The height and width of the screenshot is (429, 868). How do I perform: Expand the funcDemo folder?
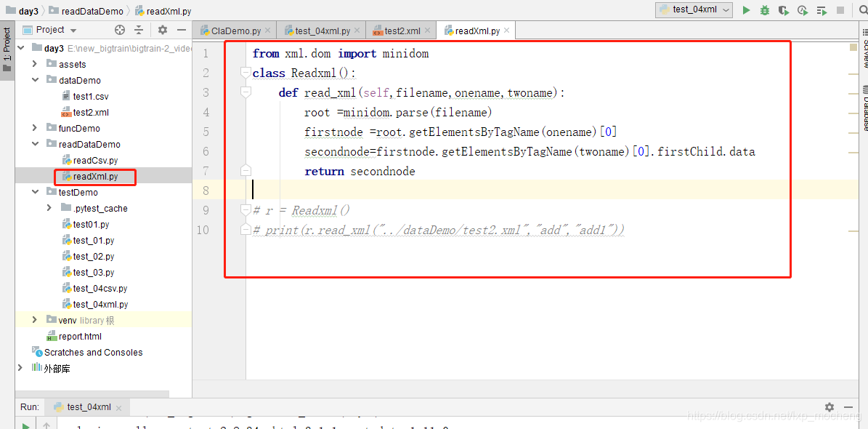tap(34, 128)
